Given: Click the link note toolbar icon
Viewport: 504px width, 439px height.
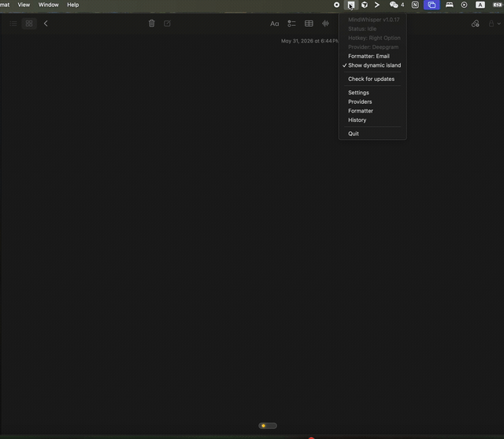Looking at the screenshot, I should pyautogui.click(x=476, y=24).
